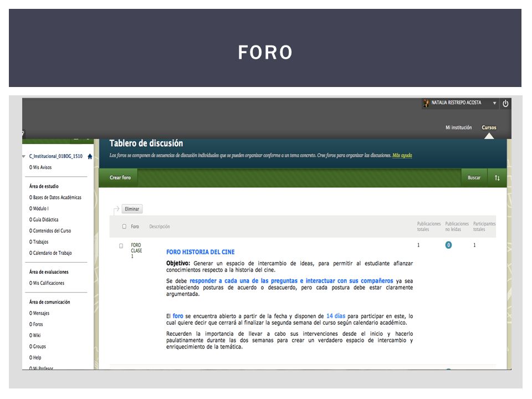Image resolution: width=532 pixels, height=399 pixels.
Task: Click the Descripción column header
Action: point(160,227)
